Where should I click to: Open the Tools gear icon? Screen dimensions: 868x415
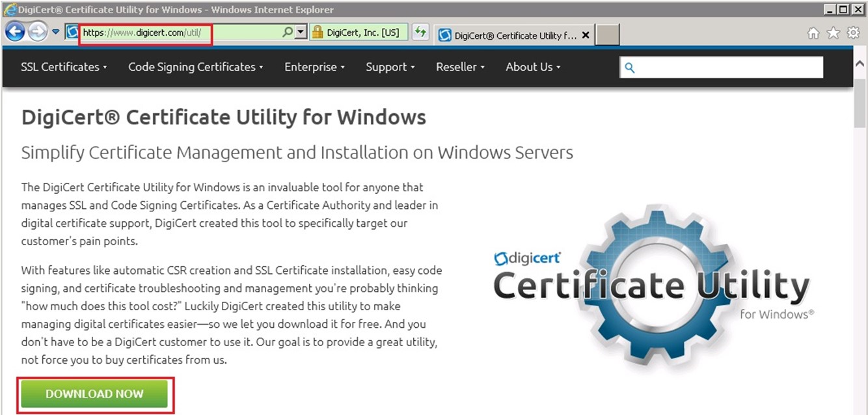[x=853, y=33]
